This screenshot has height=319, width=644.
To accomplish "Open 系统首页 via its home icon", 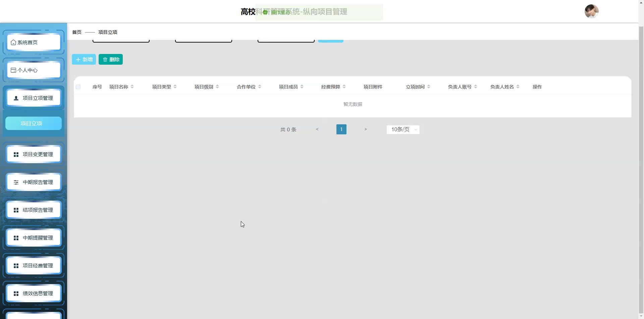I will click(13, 43).
